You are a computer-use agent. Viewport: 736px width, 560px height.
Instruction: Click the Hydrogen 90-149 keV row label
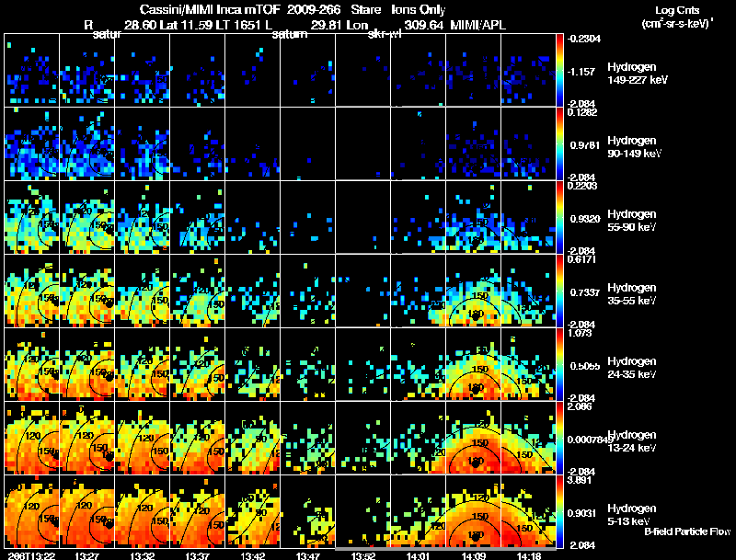click(x=634, y=147)
